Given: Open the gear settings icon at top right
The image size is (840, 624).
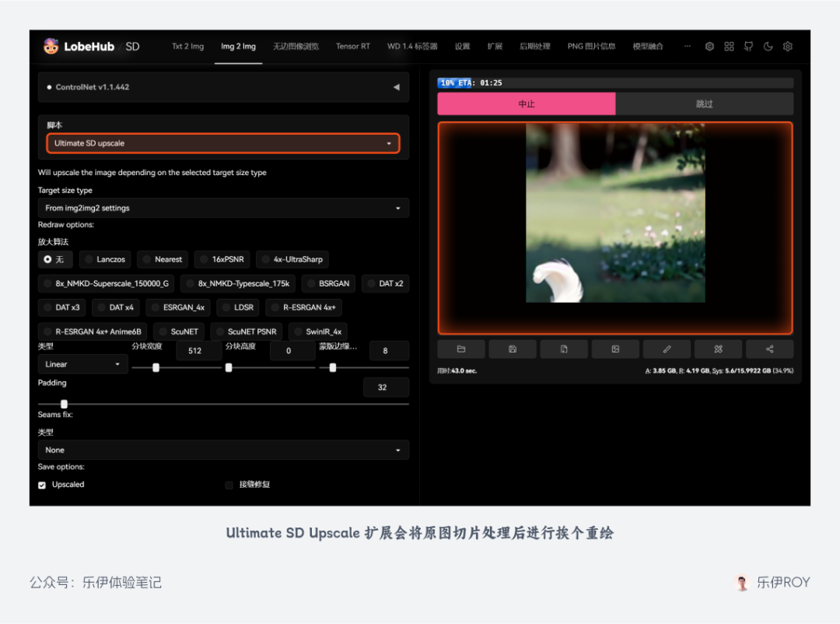Looking at the screenshot, I should (788, 47).
